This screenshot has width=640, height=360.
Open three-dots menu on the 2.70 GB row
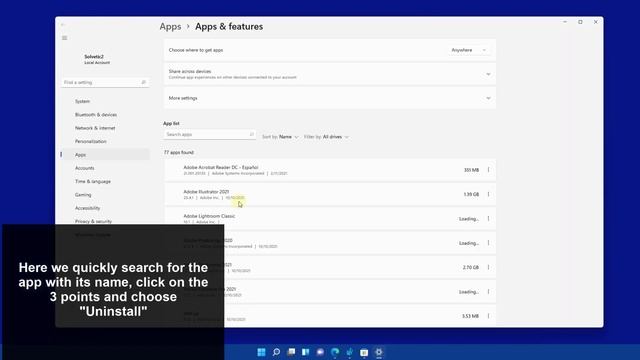[488, 267]
